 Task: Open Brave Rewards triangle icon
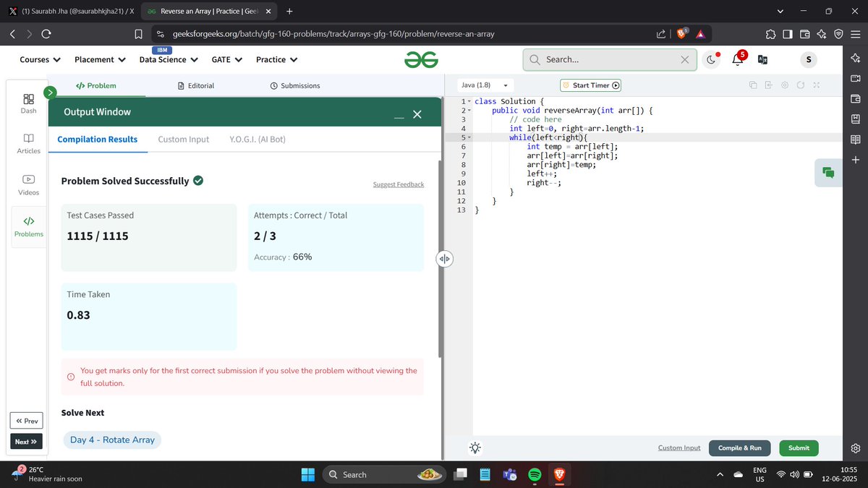pyautogui.click(x=700, y=34)
